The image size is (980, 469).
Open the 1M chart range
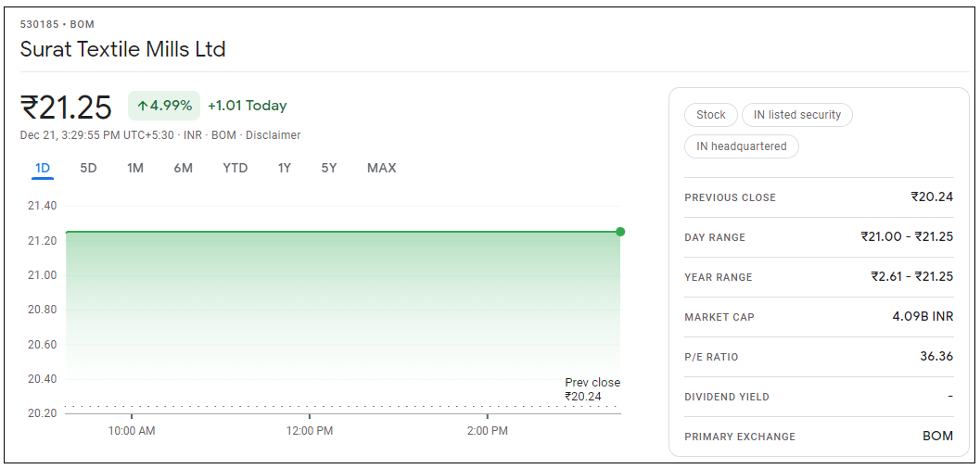coord(135,168)
